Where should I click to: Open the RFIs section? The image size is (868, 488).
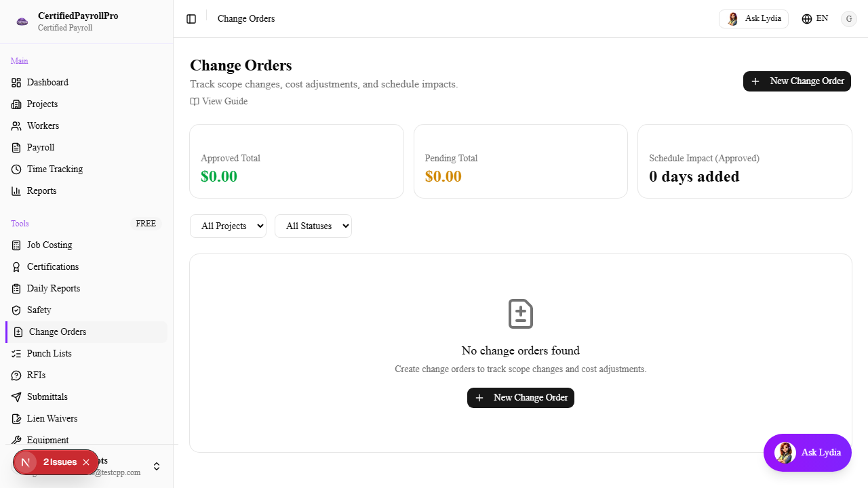pyautogui.click(x=35, y=375)
